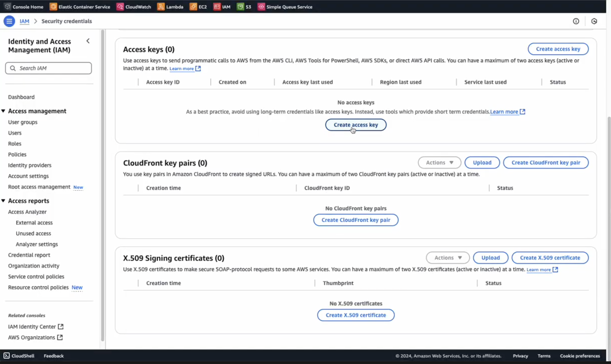This screenshot has width=611, height=364.
Task: Open Policies in the sidebar
Action: [17, 154]
